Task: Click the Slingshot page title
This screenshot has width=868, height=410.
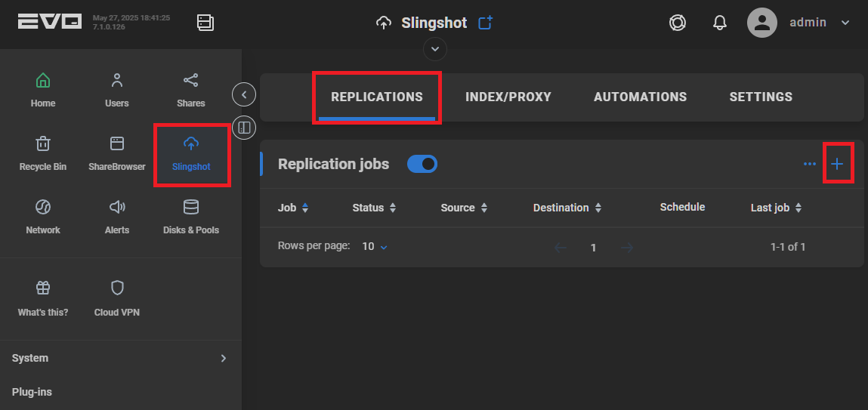Action: pyautogui.click(x=434, y=23)
